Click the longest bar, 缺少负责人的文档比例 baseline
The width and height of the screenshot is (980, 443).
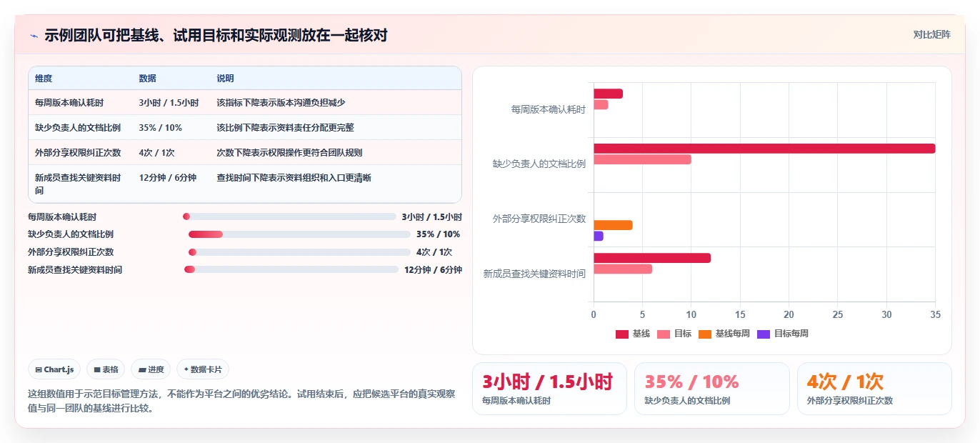point(764,149)
